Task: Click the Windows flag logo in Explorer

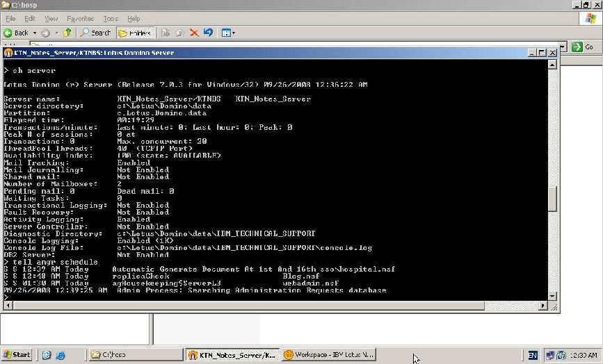Action: pos(590,19)
